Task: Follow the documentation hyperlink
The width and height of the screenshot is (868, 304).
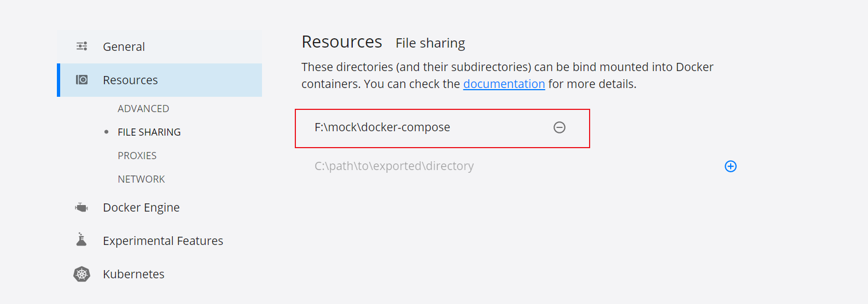Action: coord(504,84)
